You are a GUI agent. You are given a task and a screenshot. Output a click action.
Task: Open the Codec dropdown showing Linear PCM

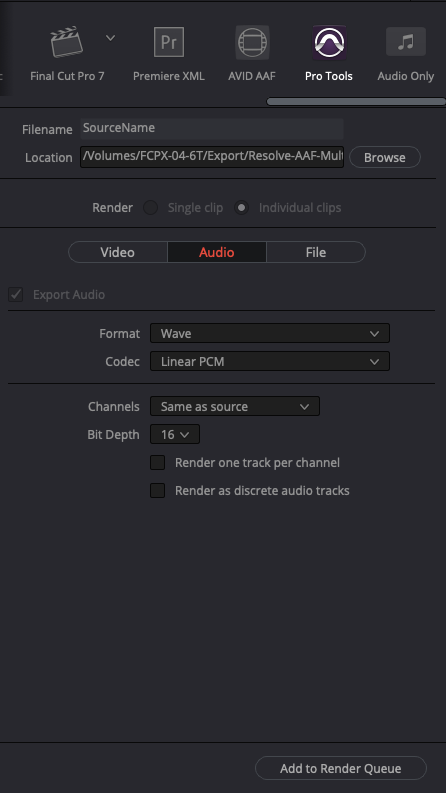click(270, 362)
